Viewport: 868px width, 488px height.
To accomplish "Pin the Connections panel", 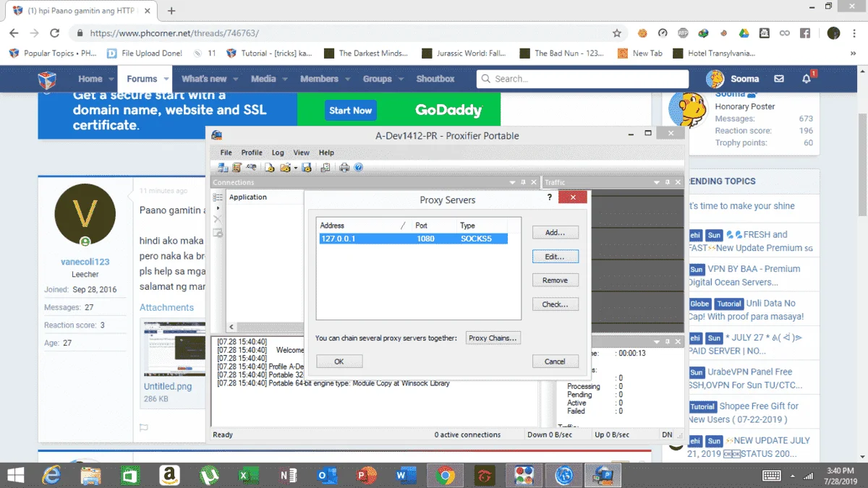I will (523, 183).
